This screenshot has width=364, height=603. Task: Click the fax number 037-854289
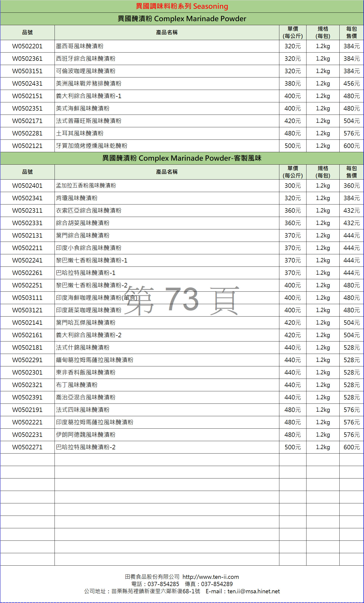(217, 584)
